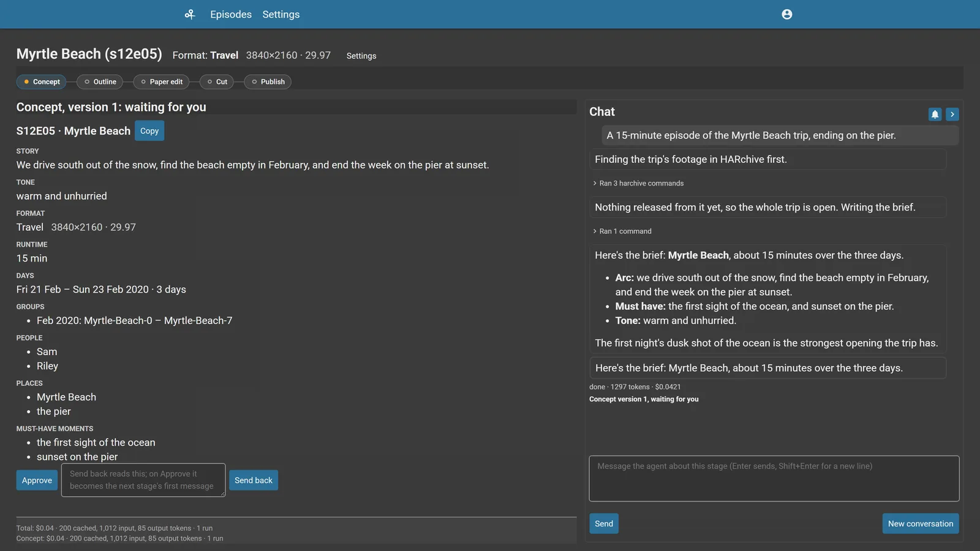Click 'Sam' in the People list
This screenshot has width=980, height=551.
pyautogui.click(x=47, y=352)
